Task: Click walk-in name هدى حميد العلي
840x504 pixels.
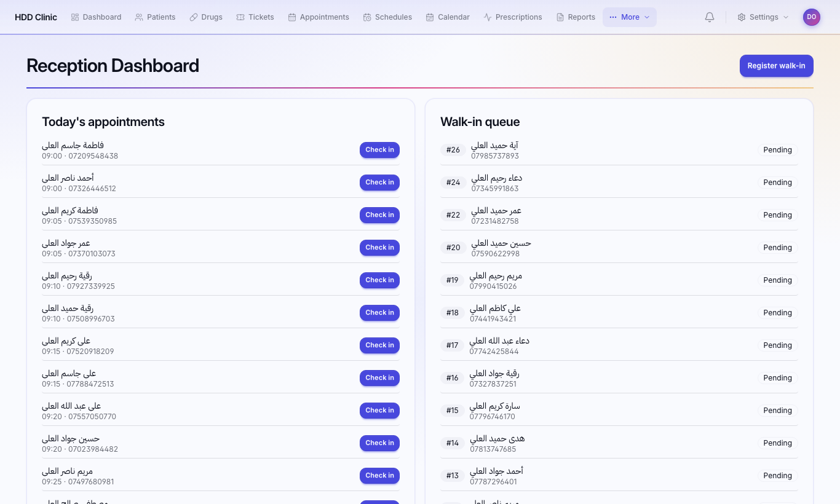Action: tap(497, 439)
